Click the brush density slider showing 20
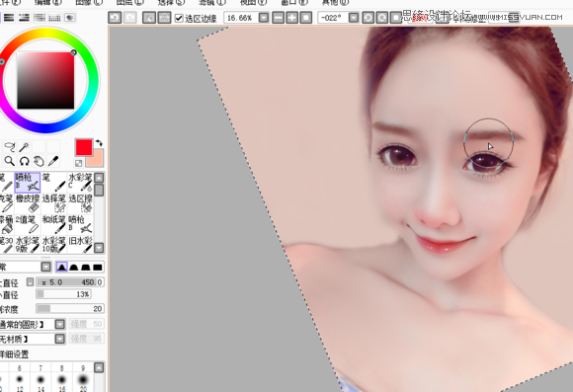Screen dimensions: 573x392 (70, 309)
